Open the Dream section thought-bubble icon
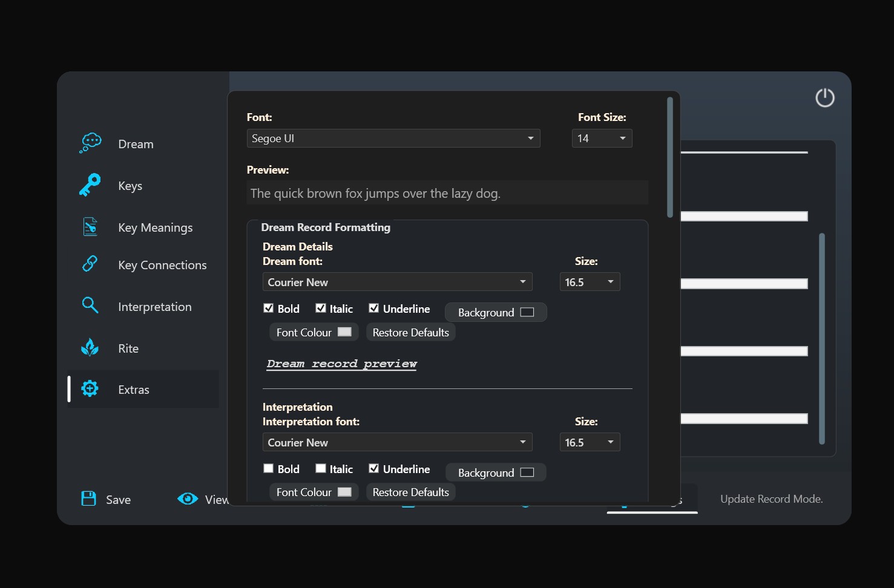The height and width of the screenshot is (588, 894). click(x=90, y=143)
